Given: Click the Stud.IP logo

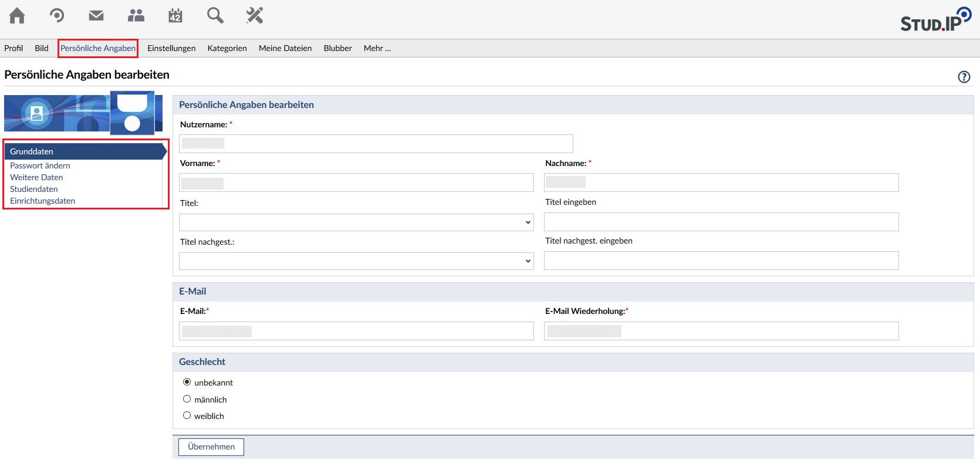Looking at the screenshot, I should pyautogui.click(x=935, y=20).
